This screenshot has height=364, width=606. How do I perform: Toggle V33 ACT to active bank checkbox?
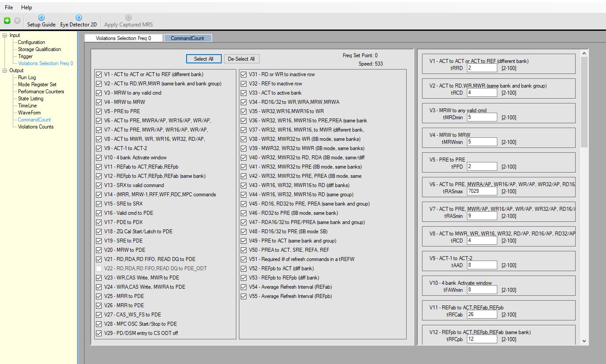[243, 93]
